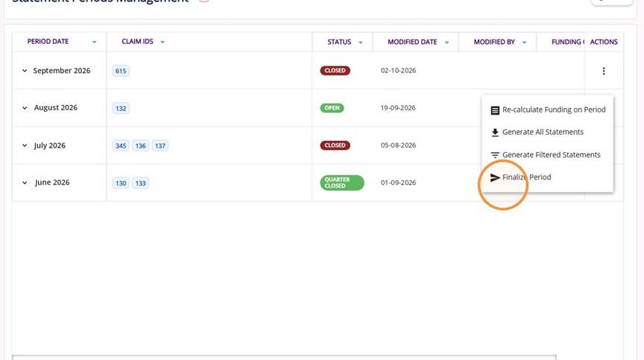Expand the June 2026 period row
Viewport: 644px width, 360px height.
(25, 183)
